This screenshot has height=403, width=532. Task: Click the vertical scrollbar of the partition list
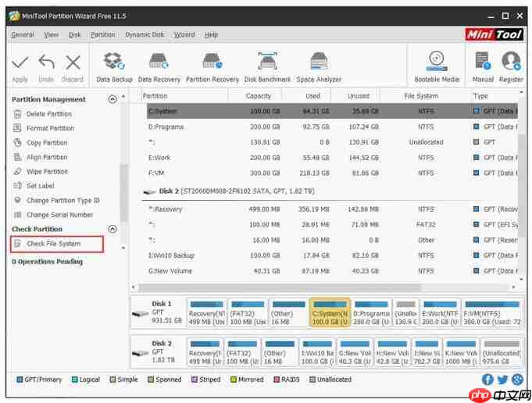point(522,185)
